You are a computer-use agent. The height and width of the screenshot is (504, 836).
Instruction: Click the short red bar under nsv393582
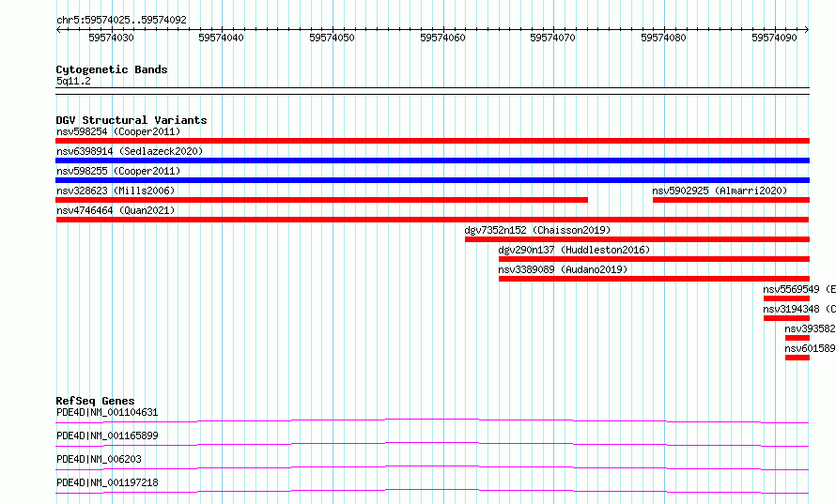(x=797, y=338)
